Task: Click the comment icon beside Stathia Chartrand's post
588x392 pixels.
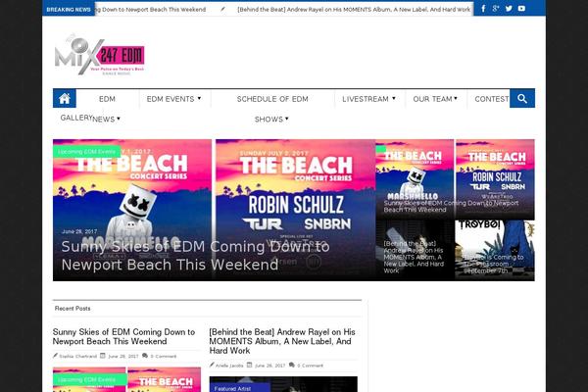Action: click(x=145, y=356)
